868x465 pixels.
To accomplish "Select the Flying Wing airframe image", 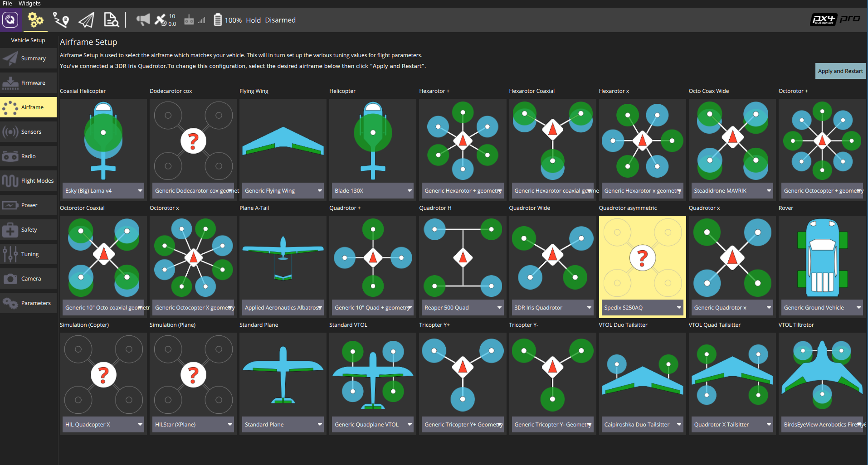I will (283, 140).
